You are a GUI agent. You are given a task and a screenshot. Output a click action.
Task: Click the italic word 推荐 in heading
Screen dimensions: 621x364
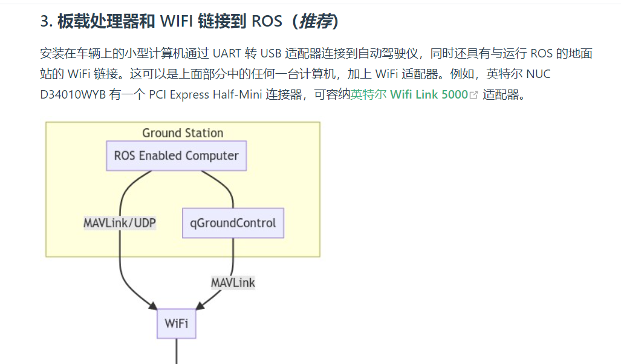(316, 21)
